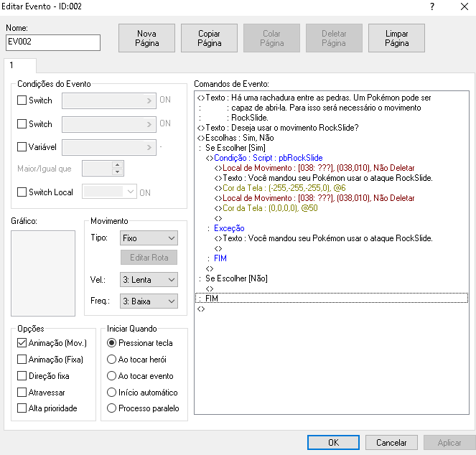This screenshot has width=476, height=455.
Task: Close the Editar Evento dialog
Action: [465, 6]
